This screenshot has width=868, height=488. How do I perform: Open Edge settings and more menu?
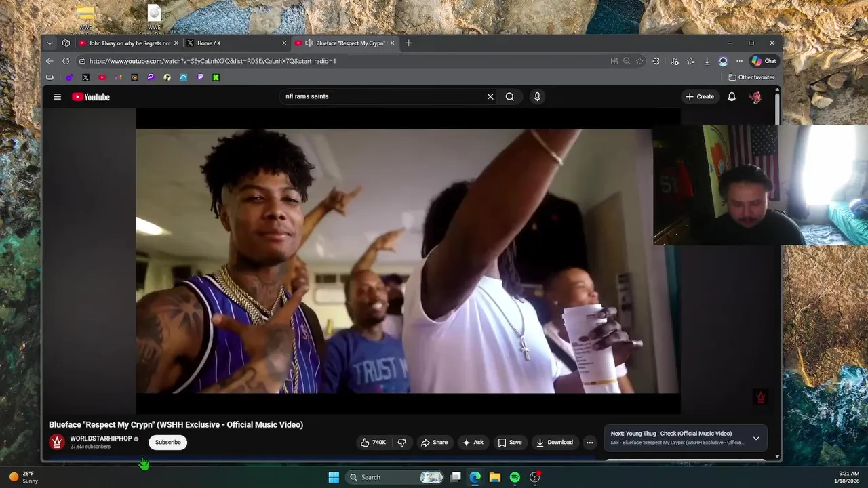pyautogui.click(x=739, y=61)
